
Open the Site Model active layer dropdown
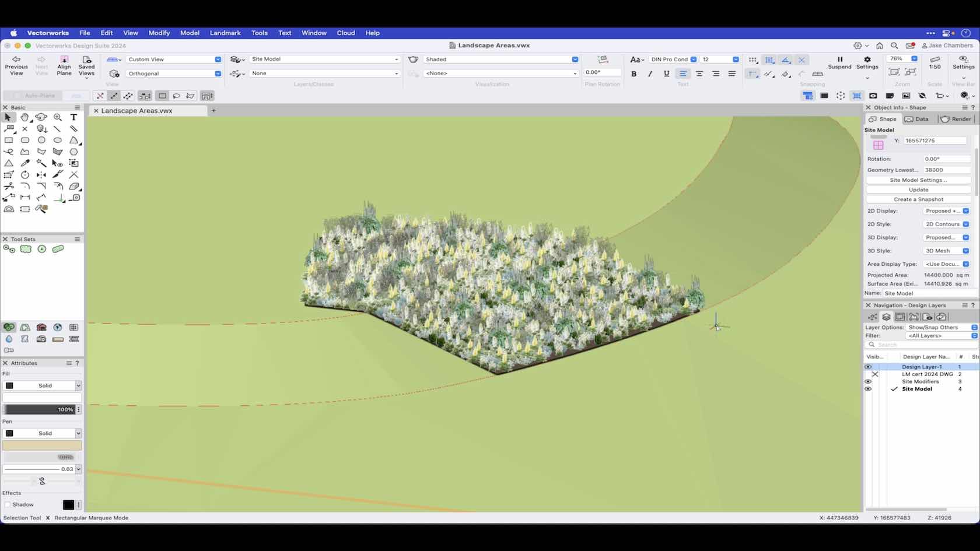coord(325,59)
